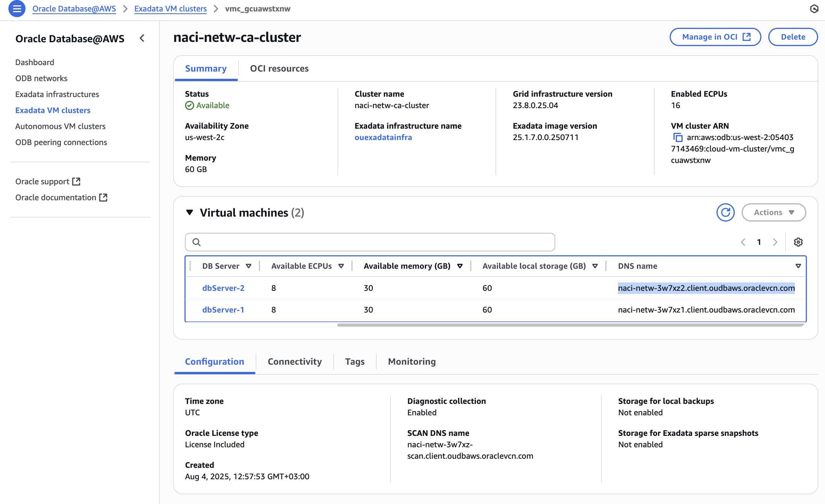This screenshot has width=825, height=504.
Task: Go to next table page arrow
Action: pyautogui.click(x=775, y=242)
